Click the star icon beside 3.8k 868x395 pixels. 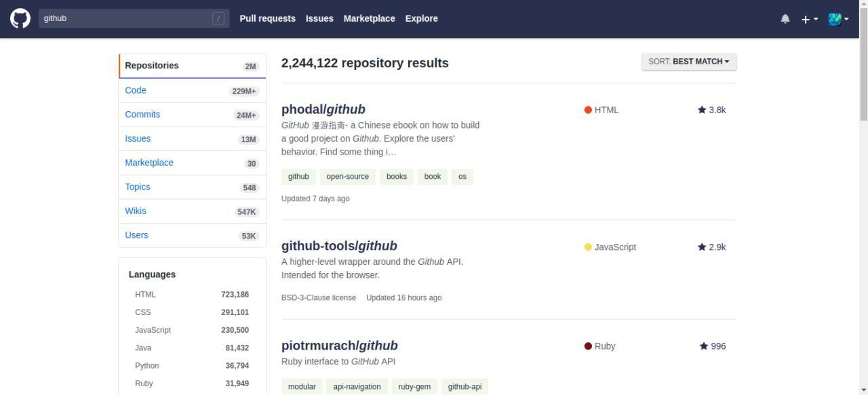[702, 110]
